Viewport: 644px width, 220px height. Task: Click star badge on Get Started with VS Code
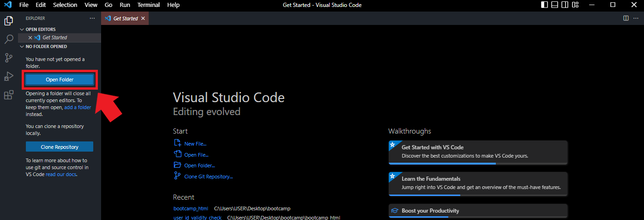pyautogui.click(x=392, y=145)
